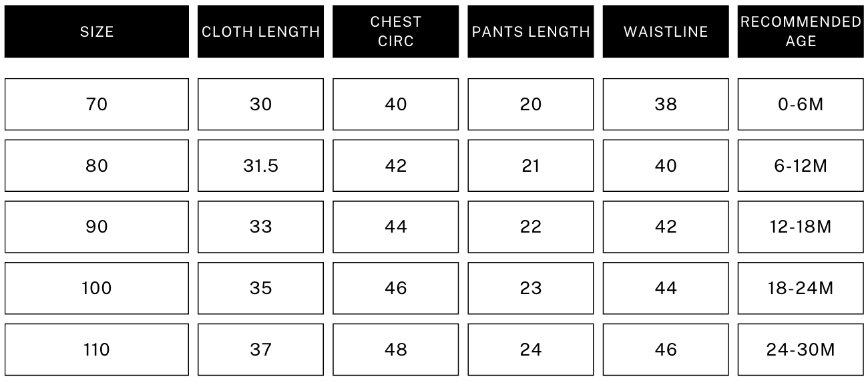Click the 12-18M age cell
Screen dimensions: 868x381
(x=801, y=227)
